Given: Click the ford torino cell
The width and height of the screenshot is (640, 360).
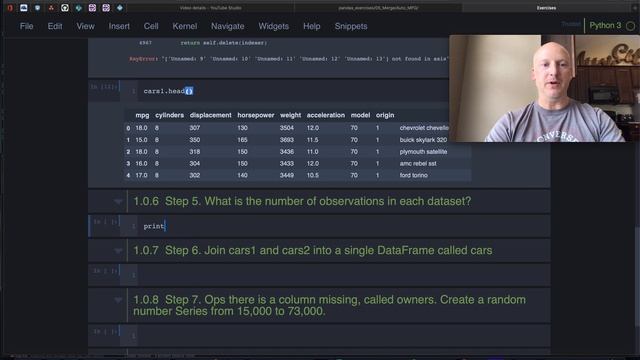Looking at the screenshot, I should (x=413, y=175).
